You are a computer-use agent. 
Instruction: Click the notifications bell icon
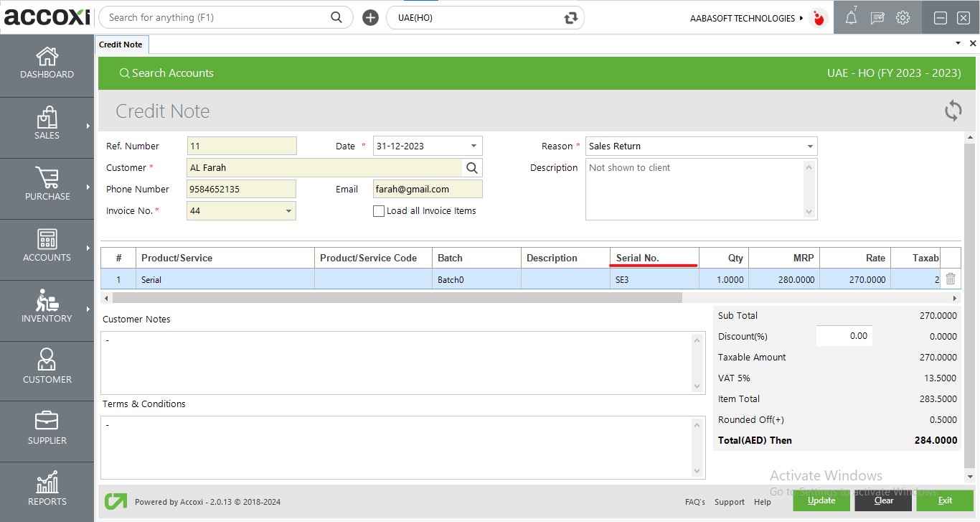point(851,18)
